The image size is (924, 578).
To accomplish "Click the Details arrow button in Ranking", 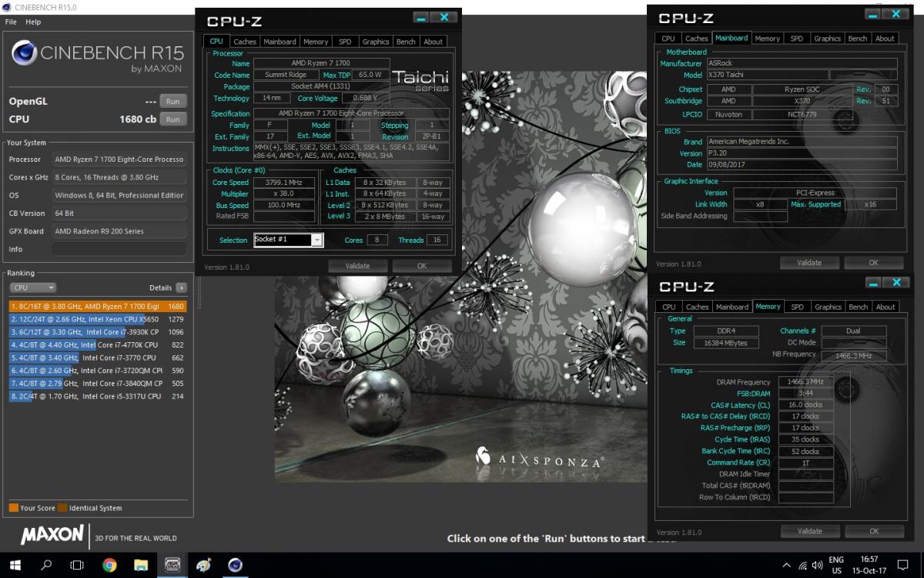I will click(x=181, y=287).
